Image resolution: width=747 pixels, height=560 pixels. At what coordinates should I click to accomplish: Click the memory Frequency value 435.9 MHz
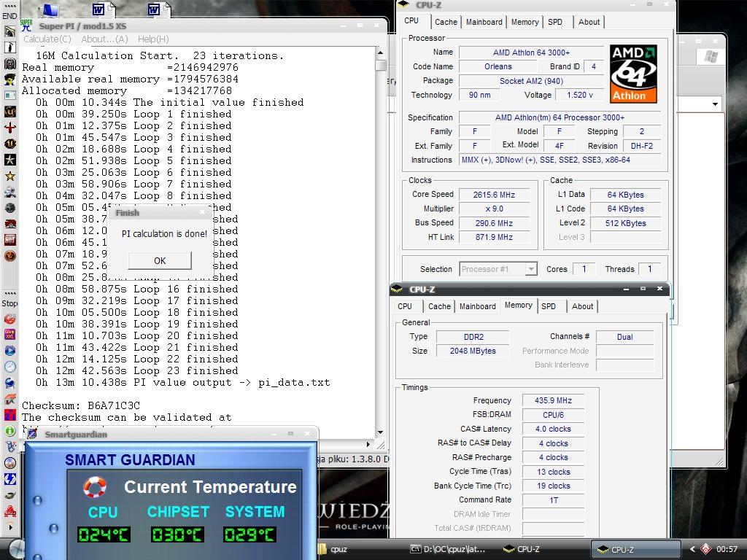coord(553,400)
